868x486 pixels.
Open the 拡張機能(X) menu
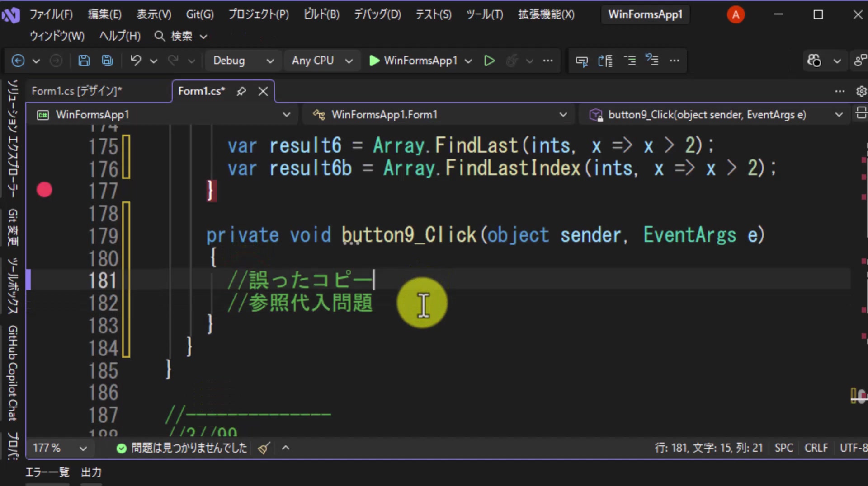(x=546, y=14)
